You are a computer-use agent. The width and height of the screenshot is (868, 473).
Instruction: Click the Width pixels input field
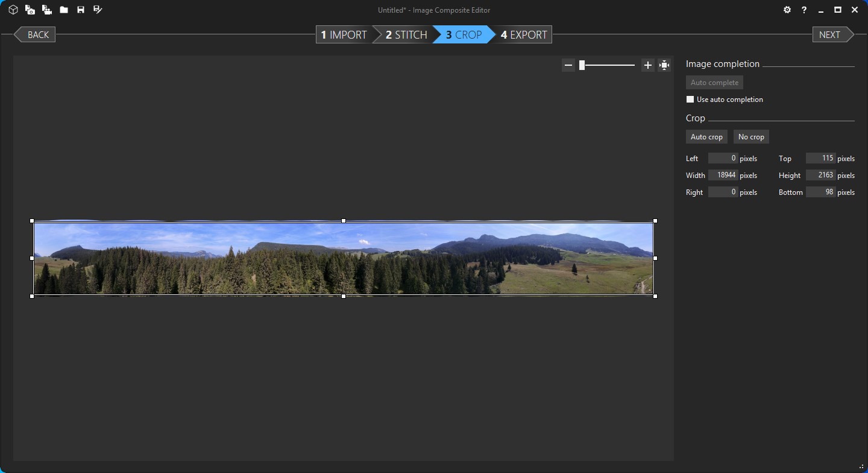pyautogui.click(x=723, y=176)
